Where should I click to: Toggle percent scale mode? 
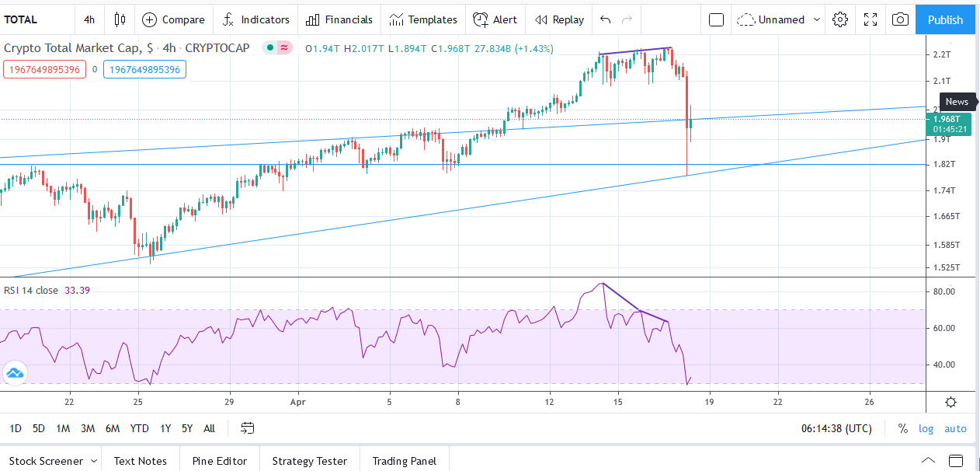click(903, 428)
